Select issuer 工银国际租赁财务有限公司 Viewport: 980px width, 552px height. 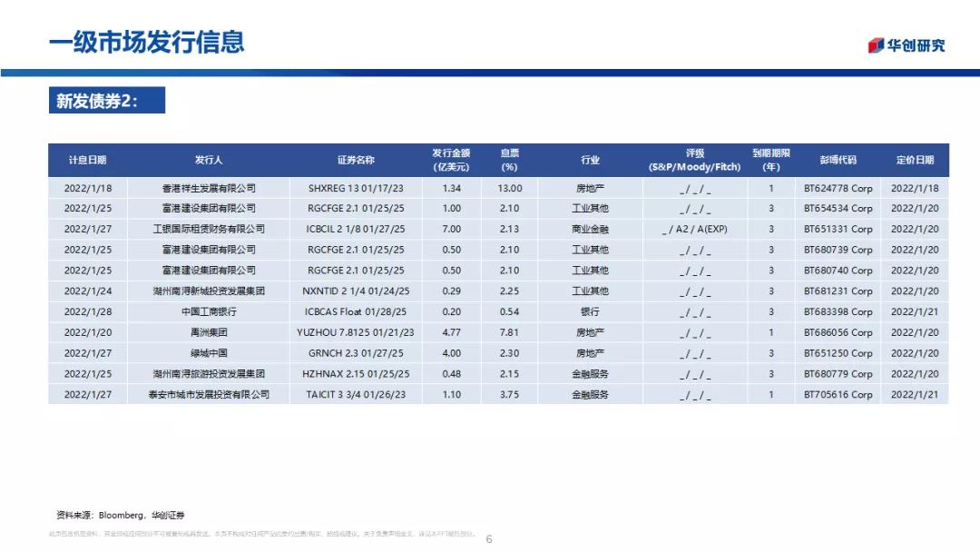209,229
